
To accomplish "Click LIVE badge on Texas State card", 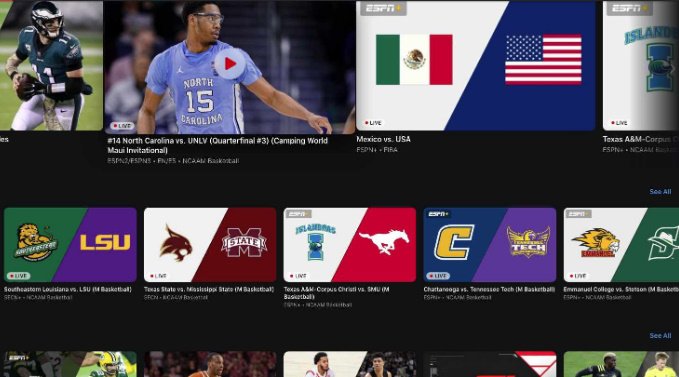I will [158, 276].
